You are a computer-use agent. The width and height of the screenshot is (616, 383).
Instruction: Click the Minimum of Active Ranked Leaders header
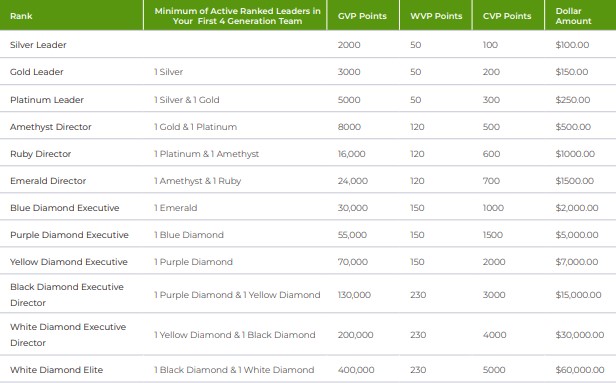point(237,16)
